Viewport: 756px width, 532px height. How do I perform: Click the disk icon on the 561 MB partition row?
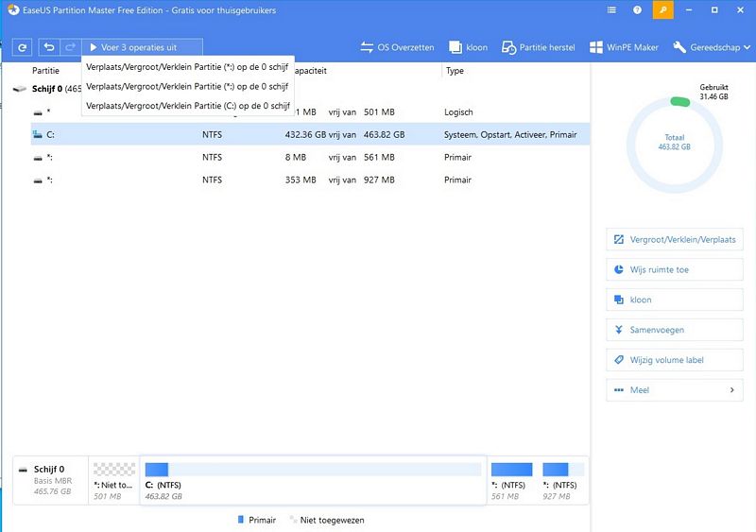coord(38,158)
